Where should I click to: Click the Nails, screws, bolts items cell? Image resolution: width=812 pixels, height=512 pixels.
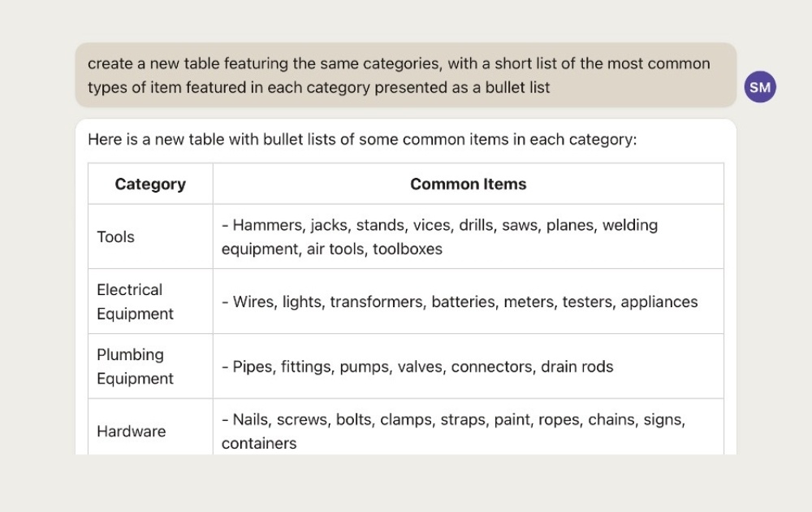[x=469, y=427]
